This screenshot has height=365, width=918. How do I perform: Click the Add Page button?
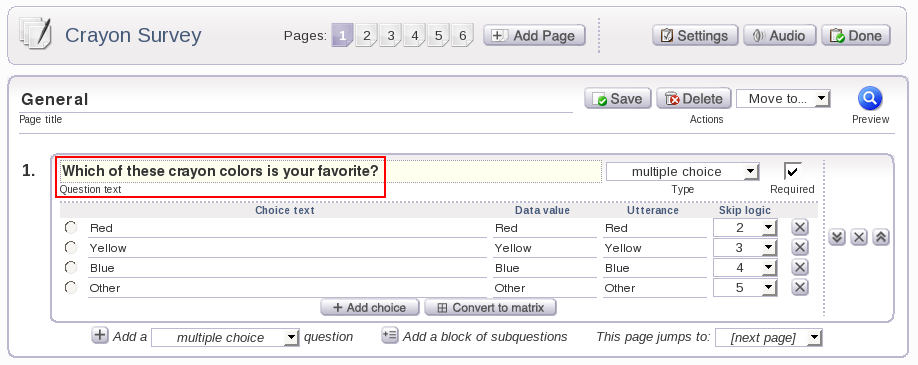coord(535,36)
